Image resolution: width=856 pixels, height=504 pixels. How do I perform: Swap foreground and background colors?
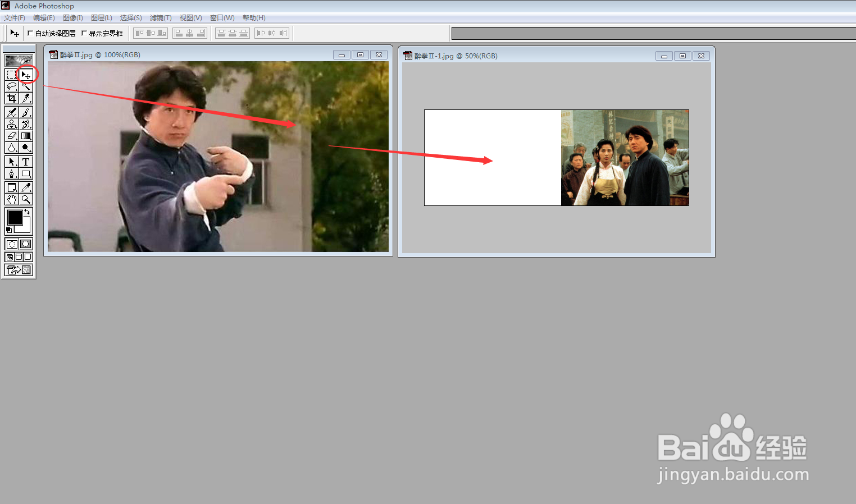[27, 212]
